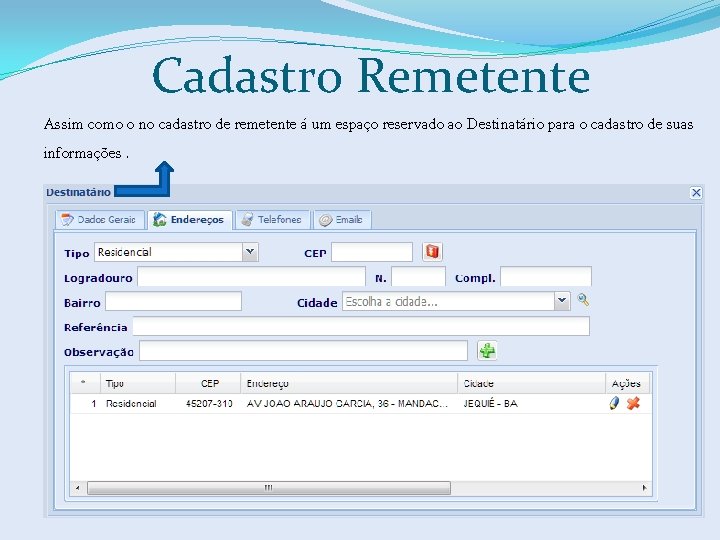720x540 pixels.
Task: Click the scrollbar left arrow
Action: pyautogui.click(x=78, y=488)
